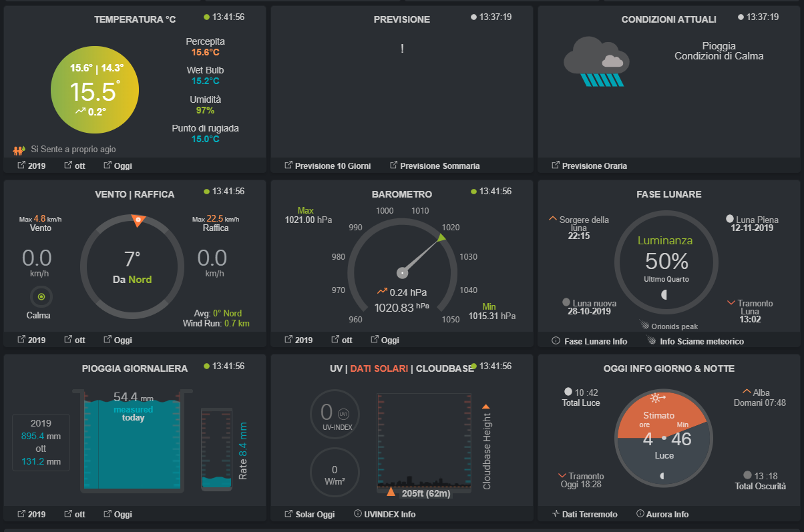The image size is (804, 532).
Task: Open Oggi link in Pioggia Giornaliera card
Action: pos(118,514)
